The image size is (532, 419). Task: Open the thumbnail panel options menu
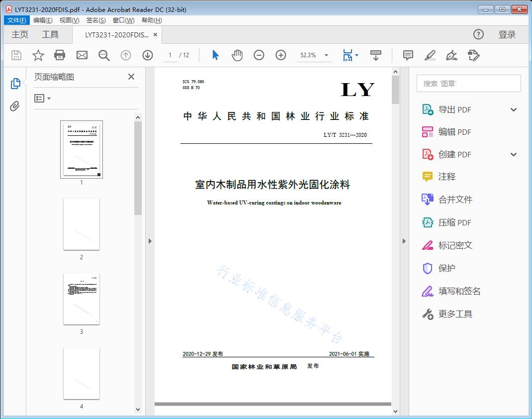(41, 98)
